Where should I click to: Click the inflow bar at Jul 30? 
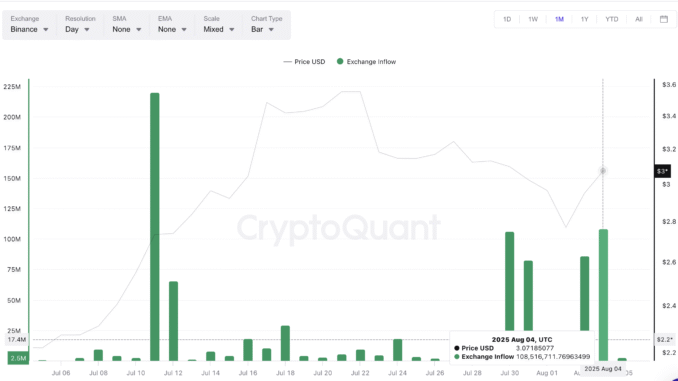coord(509,281)
